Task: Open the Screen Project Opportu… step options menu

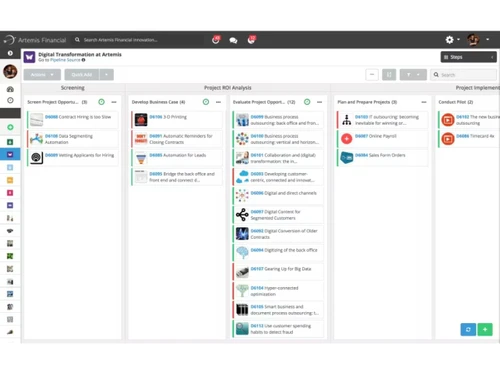Action: click(x=114, y=102)
